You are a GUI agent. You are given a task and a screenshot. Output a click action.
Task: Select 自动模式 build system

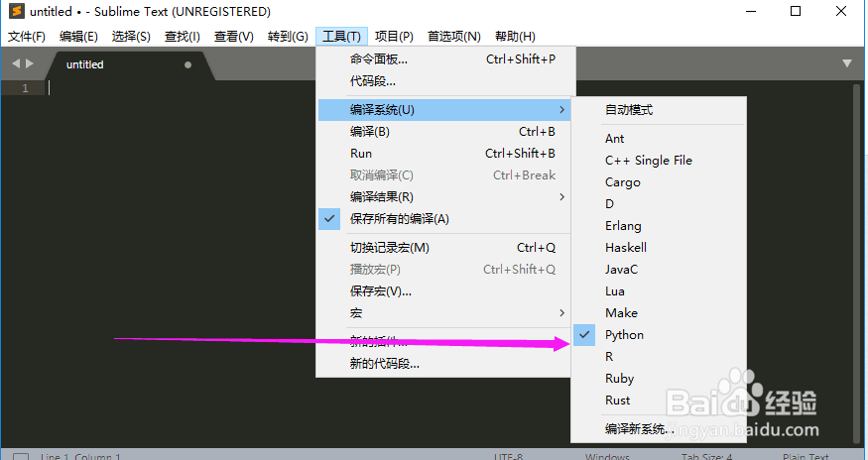click(659, 110)
